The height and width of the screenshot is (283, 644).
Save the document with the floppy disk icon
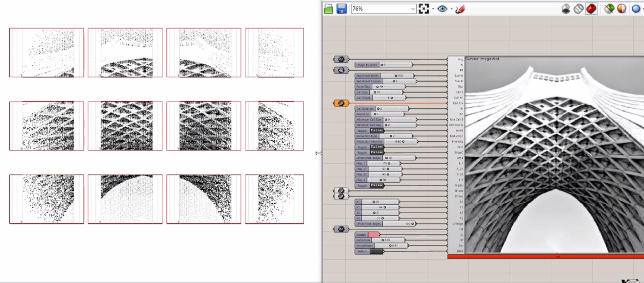point(341,9)
